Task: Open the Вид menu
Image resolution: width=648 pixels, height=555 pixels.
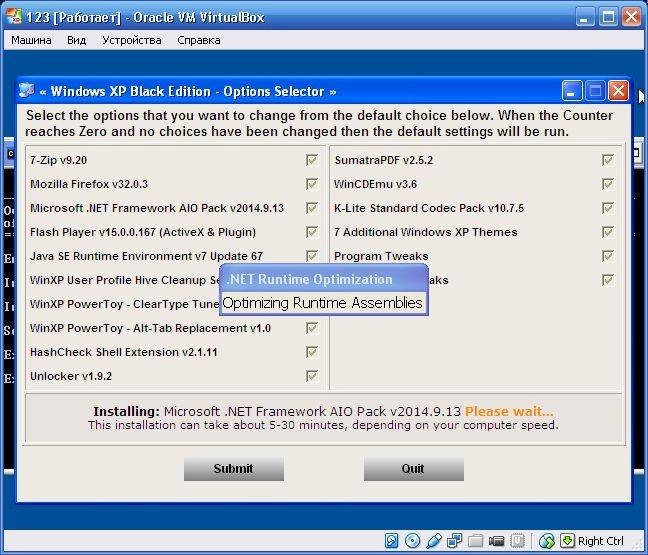Action: [76, 40]
